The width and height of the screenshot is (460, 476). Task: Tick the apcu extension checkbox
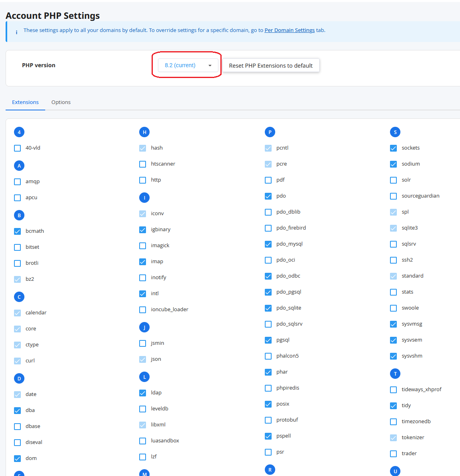click(17, 198)
